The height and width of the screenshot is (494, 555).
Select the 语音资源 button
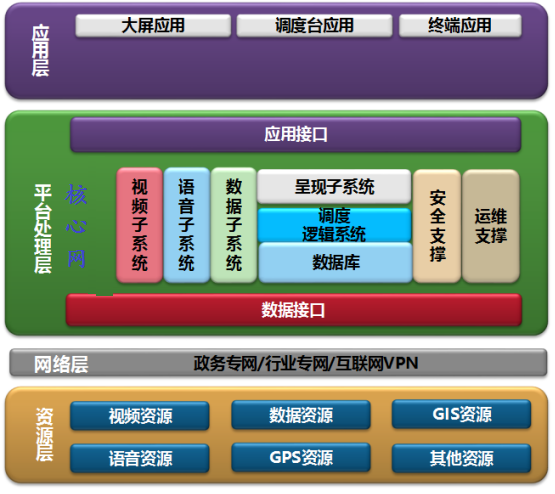pyautogui.click(x=140, y=458)
